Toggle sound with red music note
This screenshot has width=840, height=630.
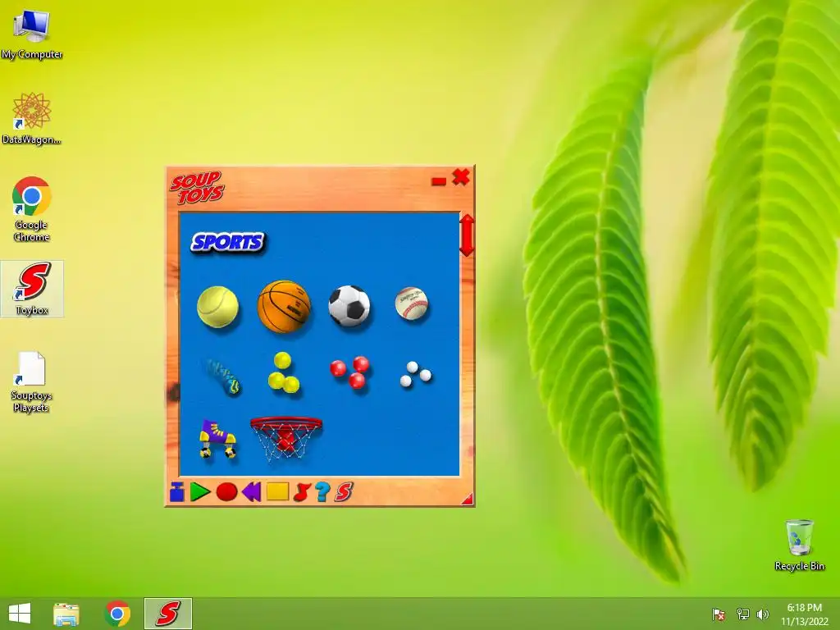302,492
